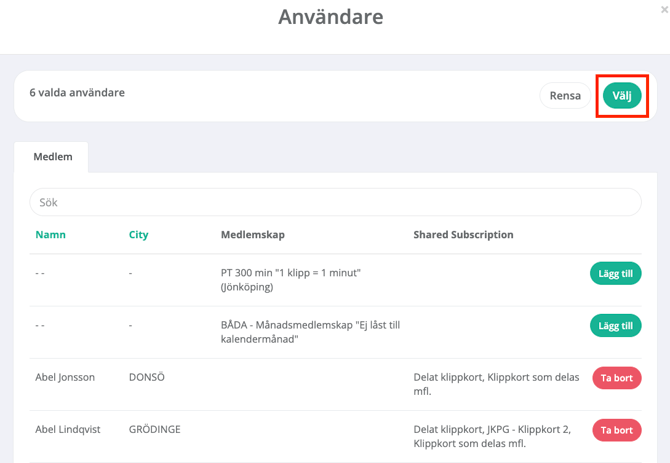Add the PT 300 min member via Lägg till
Viewport: 670px width, 463px height.
coord(615,273)
